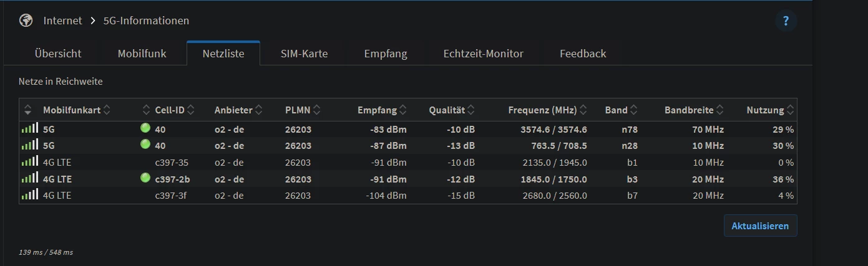Image resolution: width=868 pixels, height=266 pixels.
Task: Sort table by Nutzung column arrows
Action: pyautogui.click(x=791, y=110)
